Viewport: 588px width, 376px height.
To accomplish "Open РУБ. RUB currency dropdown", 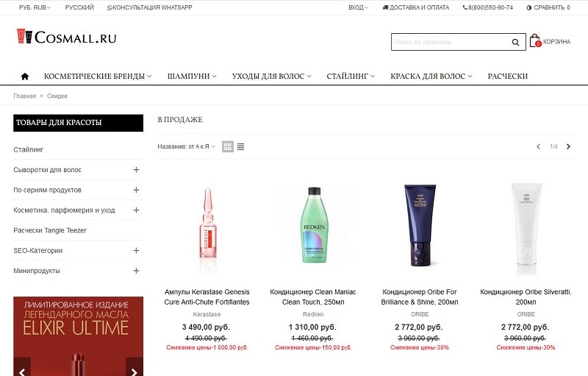I will [35, 7].
